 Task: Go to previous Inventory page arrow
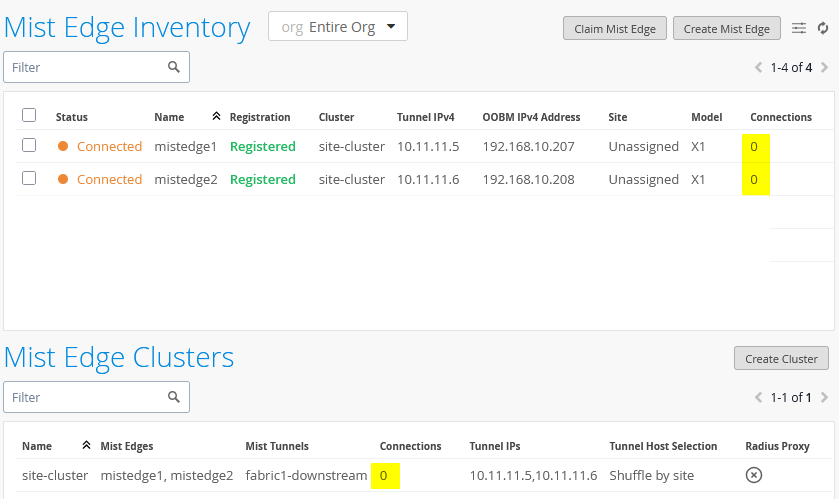pos(758,67)
